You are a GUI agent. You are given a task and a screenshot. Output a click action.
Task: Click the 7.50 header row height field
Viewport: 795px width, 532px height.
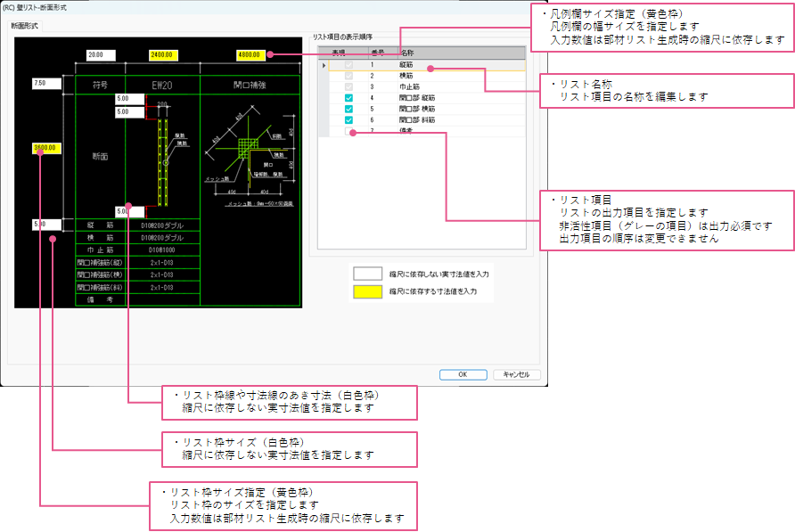(x=47, y=83)
